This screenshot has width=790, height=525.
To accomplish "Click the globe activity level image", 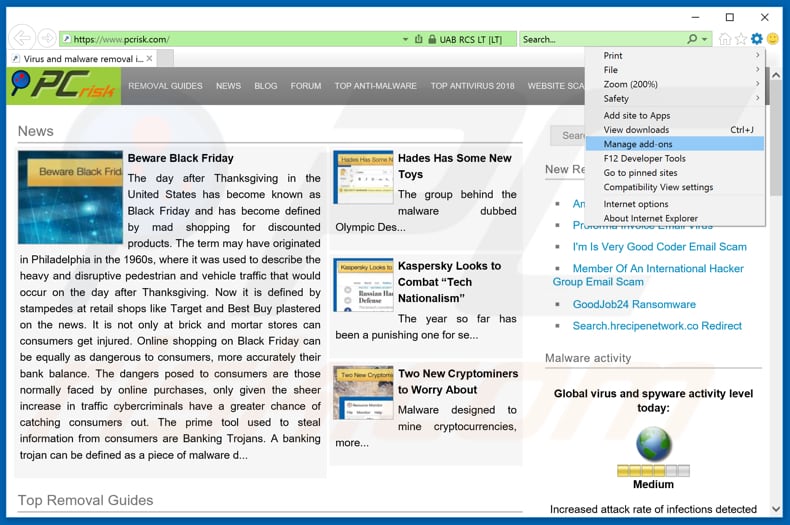I will tap(653, 445).
